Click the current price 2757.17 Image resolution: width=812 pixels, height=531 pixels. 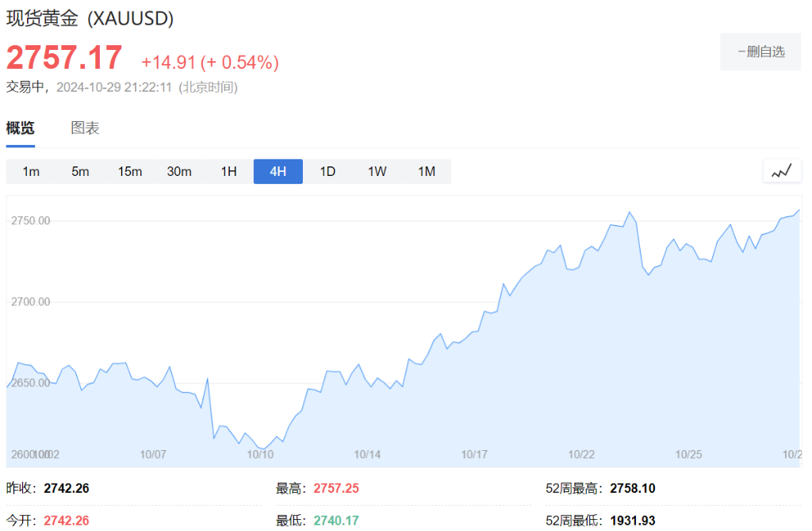[64, 57]
